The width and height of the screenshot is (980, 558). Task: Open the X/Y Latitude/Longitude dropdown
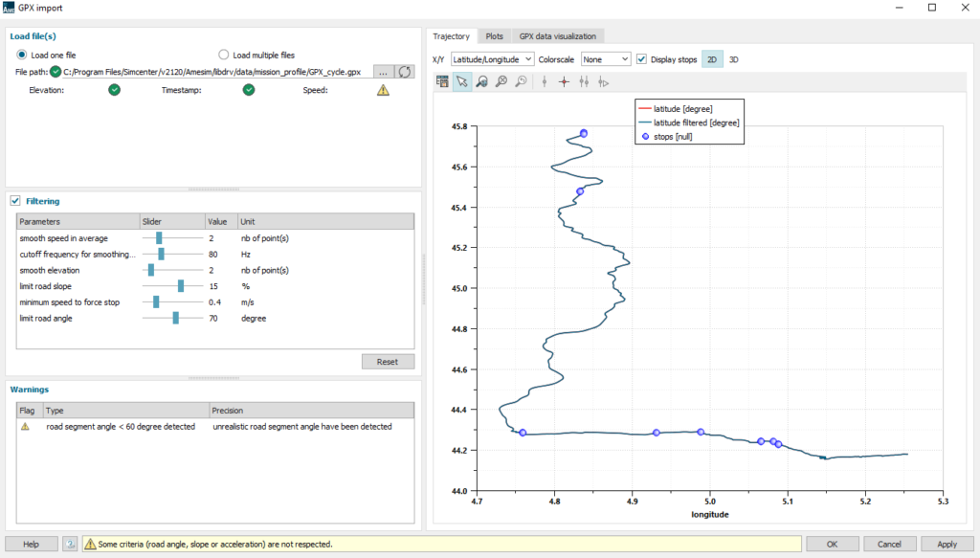pyautogui.click(x=492, y=59)
